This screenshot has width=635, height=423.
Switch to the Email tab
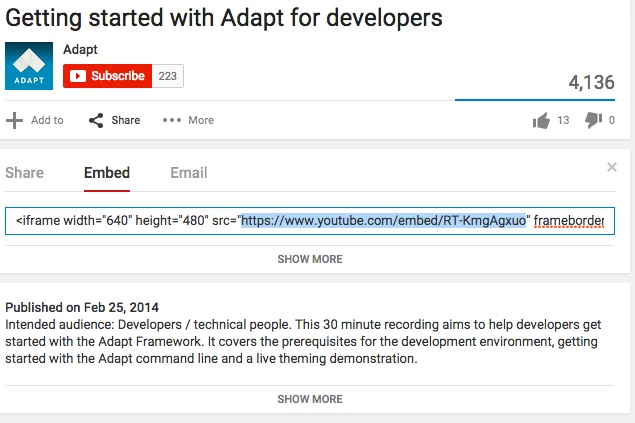click(x=189, y=173)
